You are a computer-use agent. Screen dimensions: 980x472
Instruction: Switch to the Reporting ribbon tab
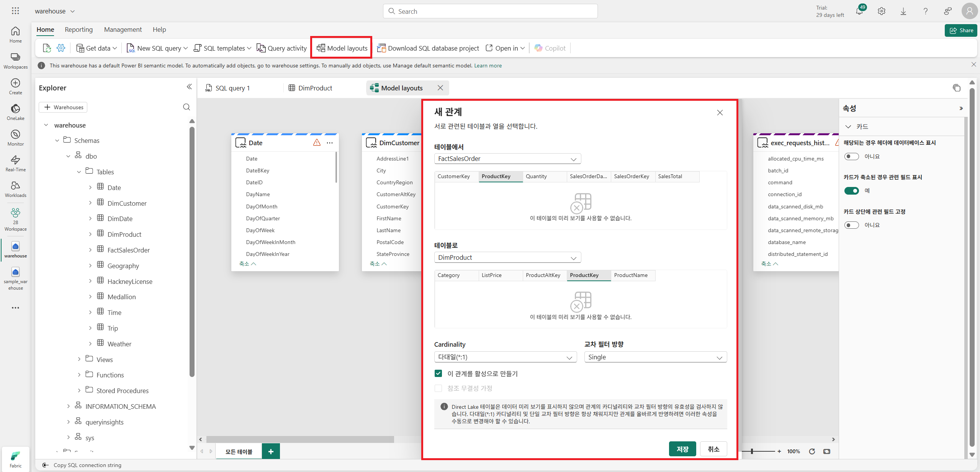(x=79, y=29)
